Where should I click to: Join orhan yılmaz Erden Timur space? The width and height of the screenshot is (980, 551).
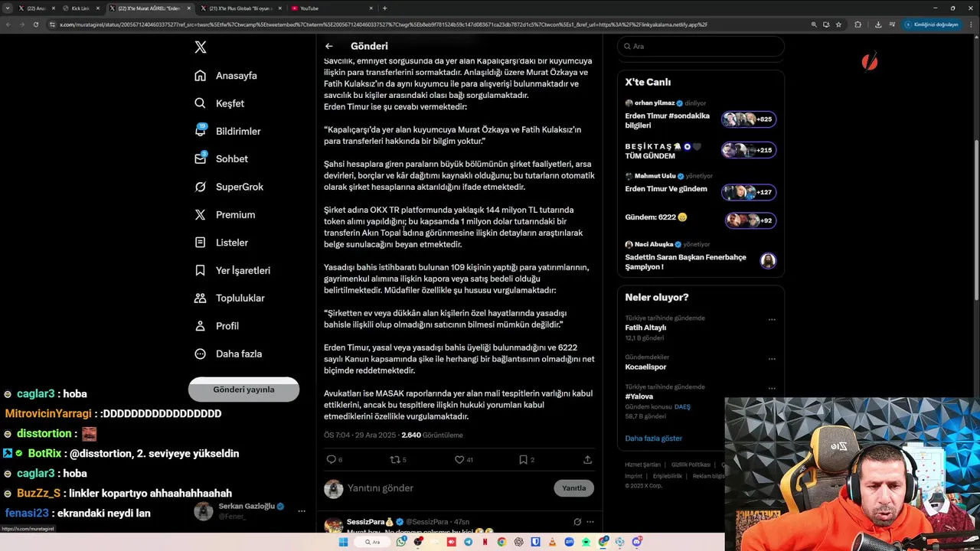pyautogui.click(x=701, y=115)
